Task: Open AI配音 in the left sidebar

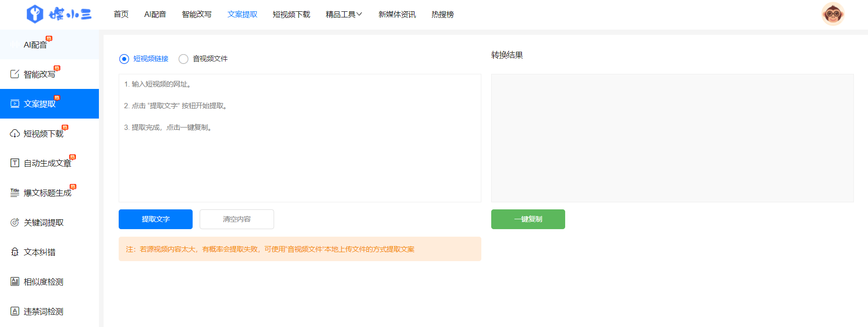Action: 35,45
